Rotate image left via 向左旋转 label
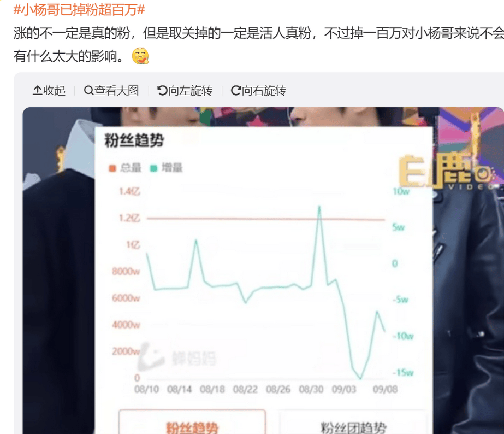The width and height of the screenshot is (504, 434). tap(190, 91)
